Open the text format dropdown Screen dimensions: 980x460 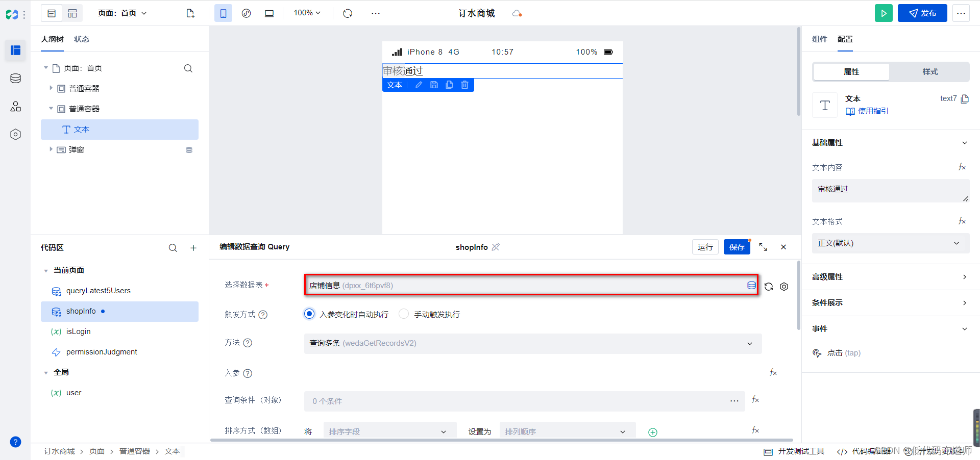coord(891,243)
